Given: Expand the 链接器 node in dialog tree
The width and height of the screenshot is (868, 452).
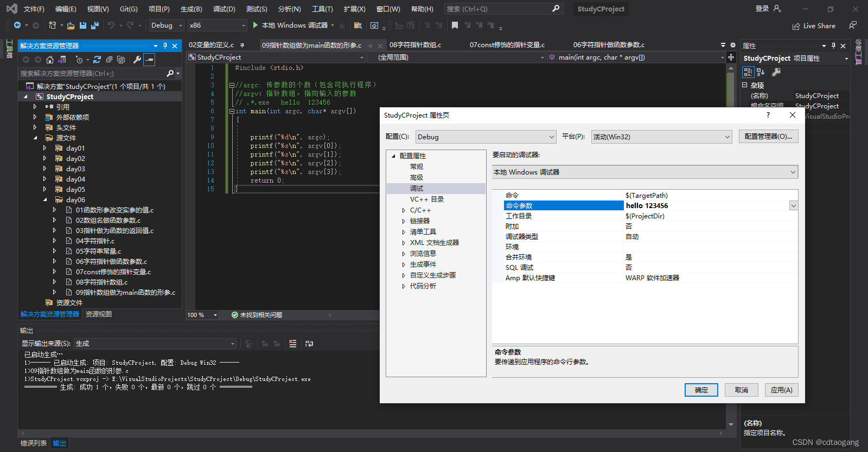Looking at the screenshot, I should (404, 221).
